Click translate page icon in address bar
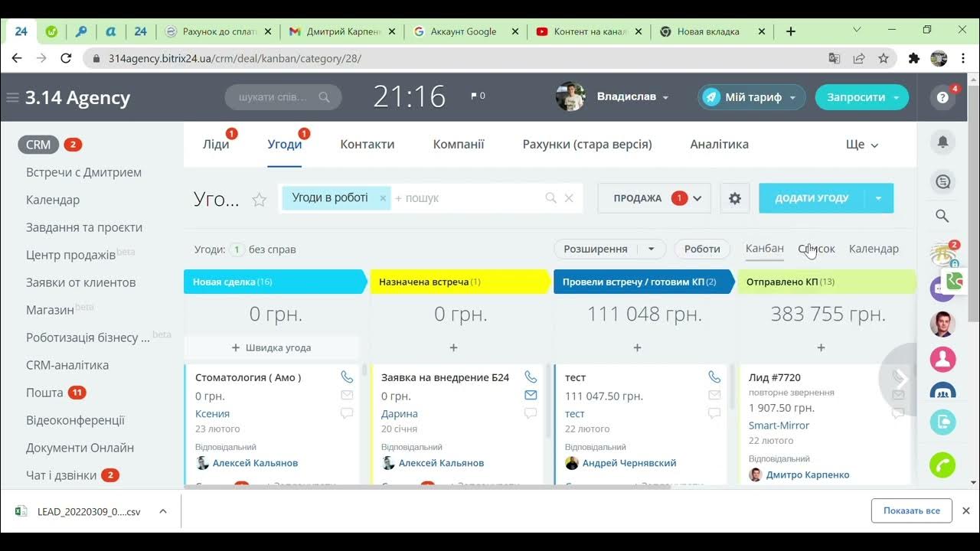 (x=835, y=58)
